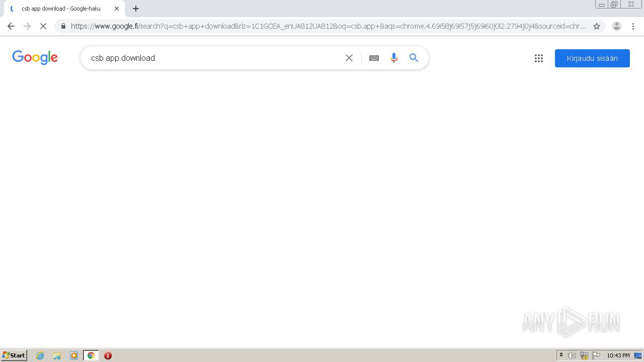Show hidden system tray icons
The width and height of the screenshot is (644, 362).
(561, 355)
